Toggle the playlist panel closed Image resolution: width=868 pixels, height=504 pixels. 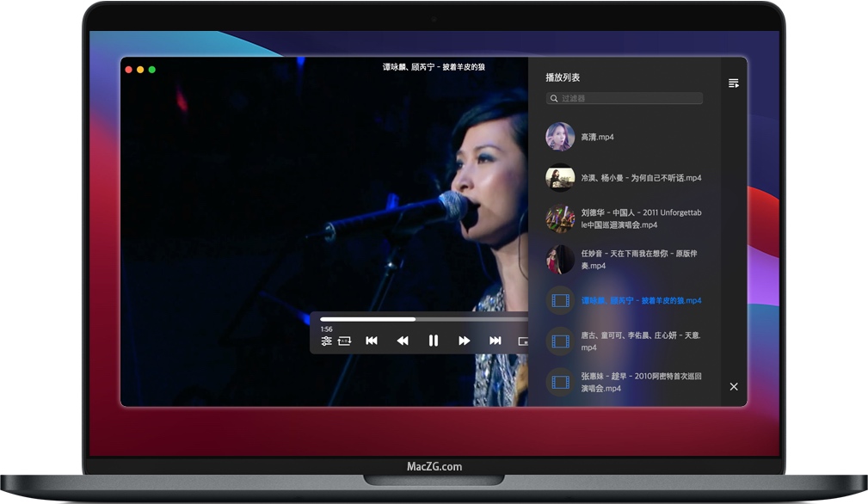coord(734,387)
